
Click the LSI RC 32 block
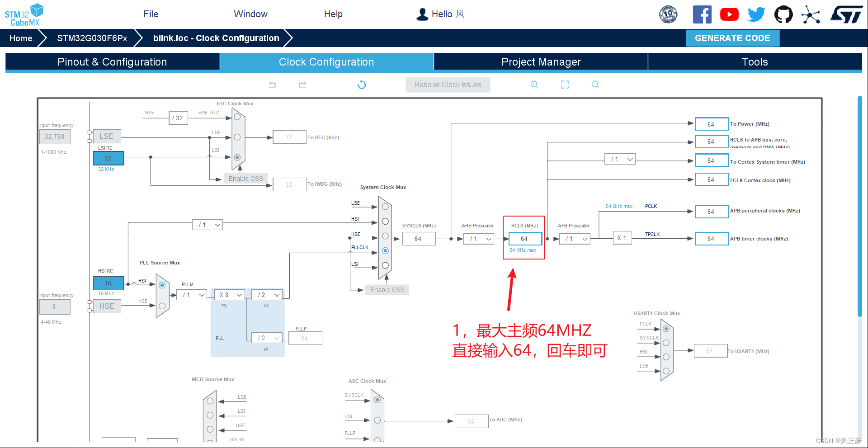click(x=108, y=158)
